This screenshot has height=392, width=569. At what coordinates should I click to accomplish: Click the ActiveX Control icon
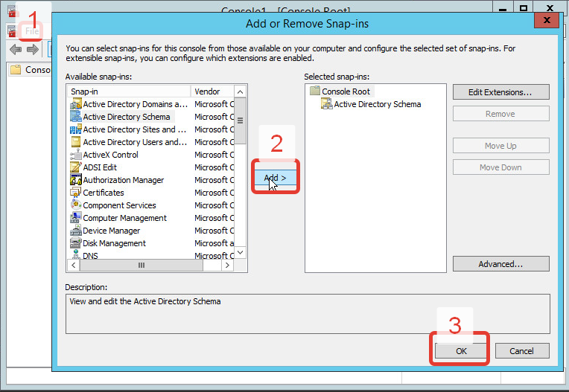pos(76,155)
